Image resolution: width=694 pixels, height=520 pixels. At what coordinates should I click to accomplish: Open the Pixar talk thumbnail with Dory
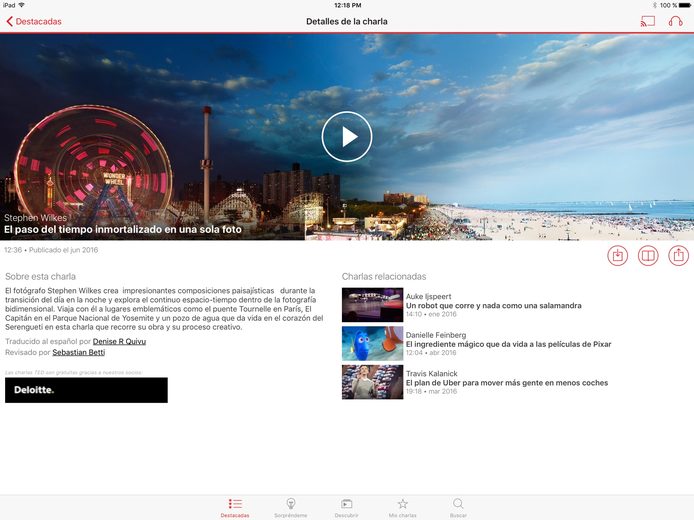(x=372, y=343)
